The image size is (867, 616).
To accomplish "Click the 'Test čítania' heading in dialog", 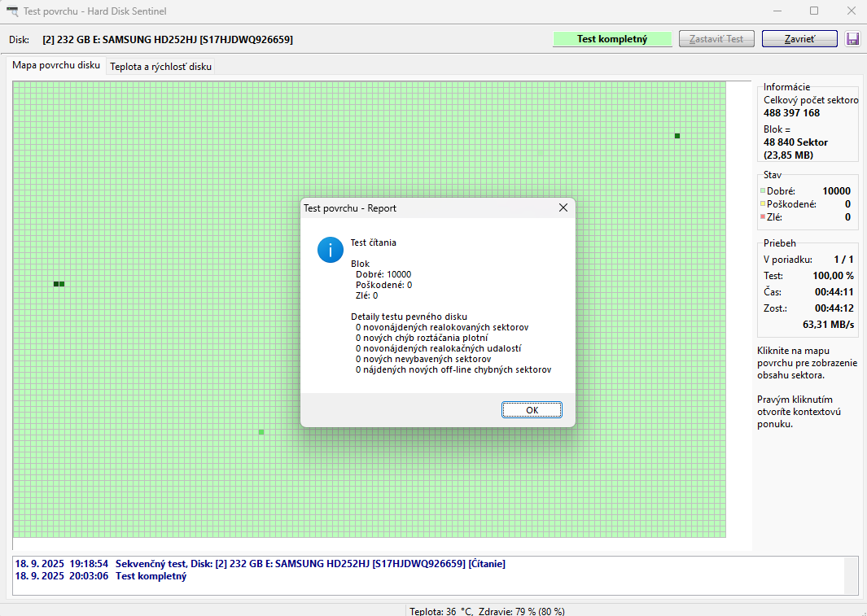I will click(x=373, y=242).
